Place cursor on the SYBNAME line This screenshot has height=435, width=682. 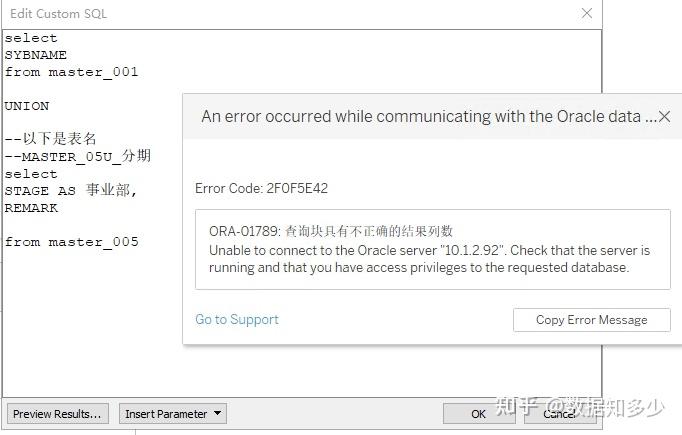(36, 55)
